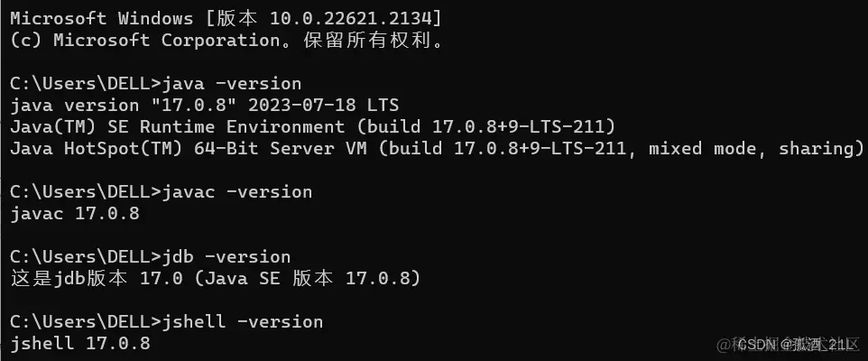Click the 'jshell -version' command text

(x=243, y=321)
